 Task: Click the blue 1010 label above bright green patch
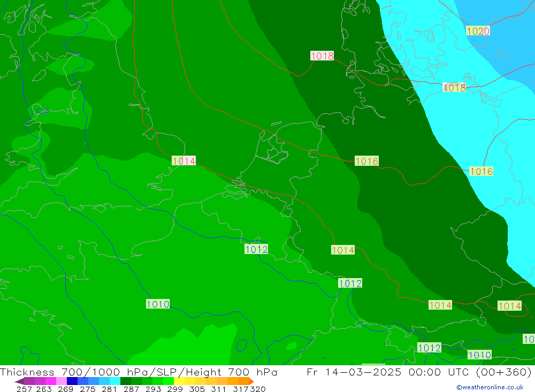click(x=158, y=304)
